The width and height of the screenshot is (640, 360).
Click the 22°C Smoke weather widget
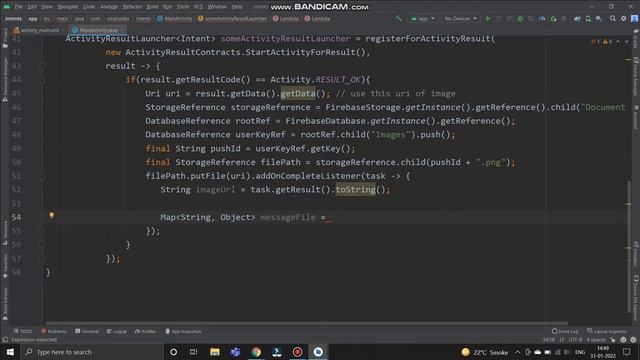click(x=484, y=352)
